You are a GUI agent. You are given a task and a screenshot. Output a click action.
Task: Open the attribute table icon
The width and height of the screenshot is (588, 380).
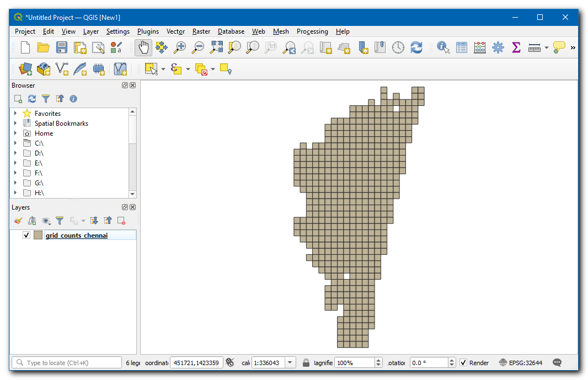[462, 47]
